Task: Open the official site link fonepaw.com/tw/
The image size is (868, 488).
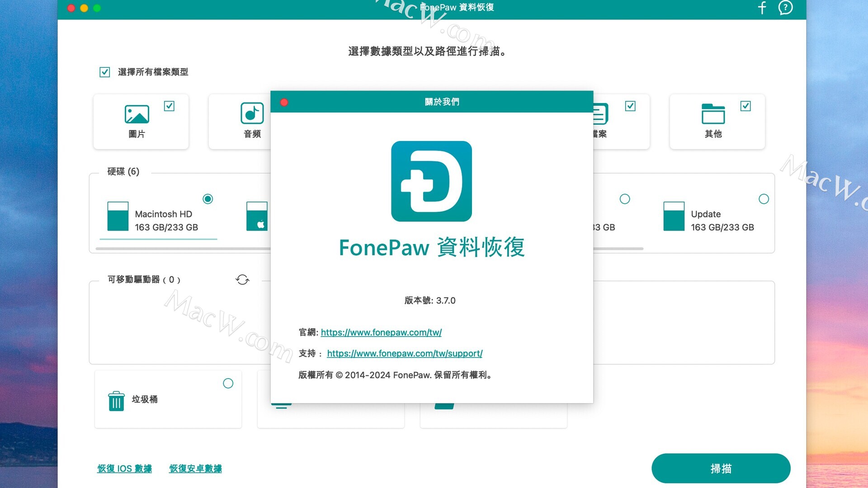Action: click(381, 333)
